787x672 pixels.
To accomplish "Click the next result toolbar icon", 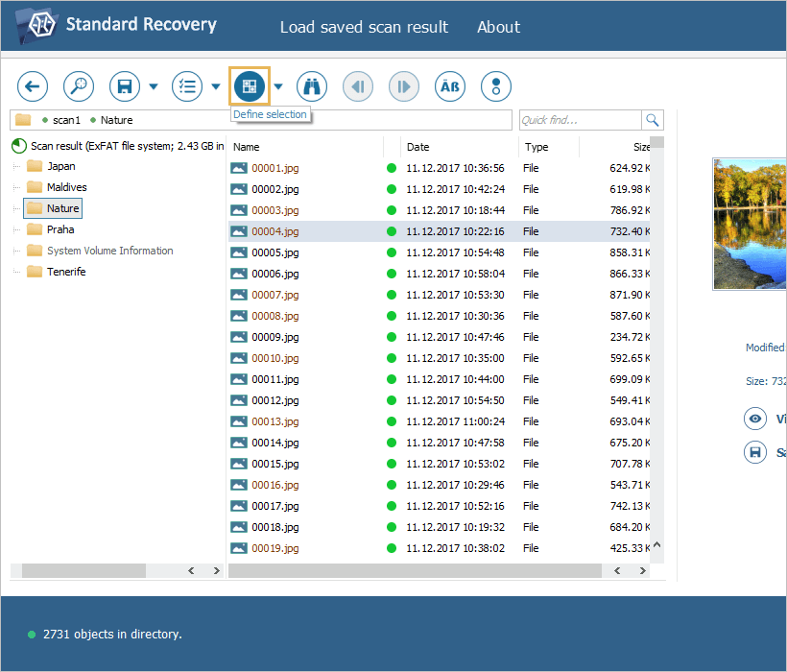I will 403,86.
